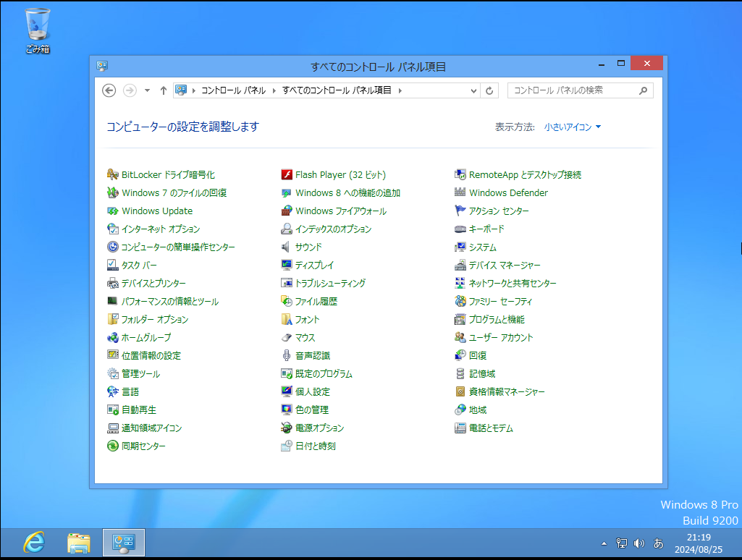Open the 同期センター green icon
742x560 pixels.
pyautogui.click(x=113, y=446)
